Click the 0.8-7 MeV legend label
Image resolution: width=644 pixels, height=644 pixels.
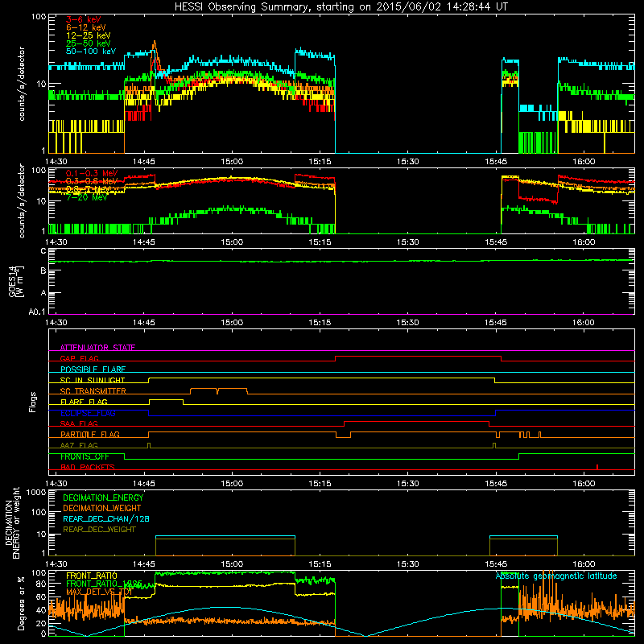pyautogui.click(x=88, y=189)
